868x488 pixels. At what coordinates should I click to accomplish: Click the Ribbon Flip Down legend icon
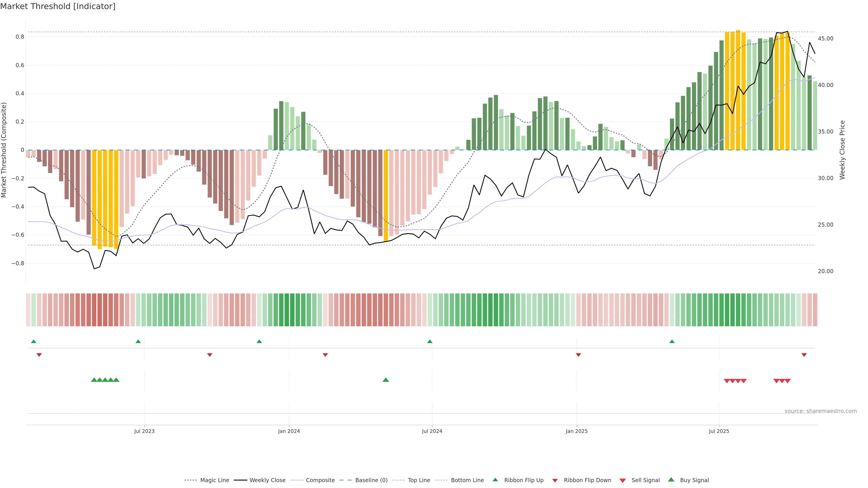click(x=555, y=481)
